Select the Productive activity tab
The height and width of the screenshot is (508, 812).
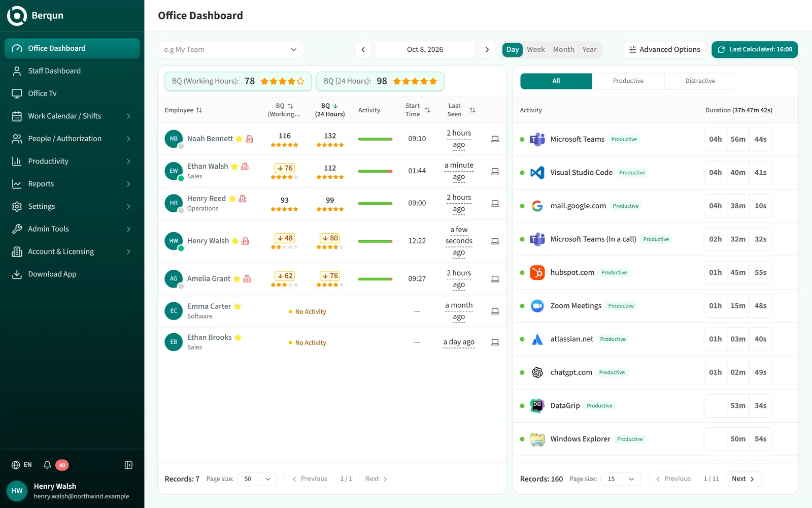tap(628, 81)
